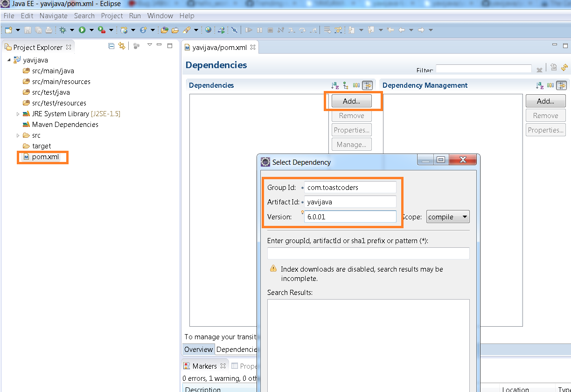
Task: Clear the Filter field with X icon
Action: click(539, 70)
